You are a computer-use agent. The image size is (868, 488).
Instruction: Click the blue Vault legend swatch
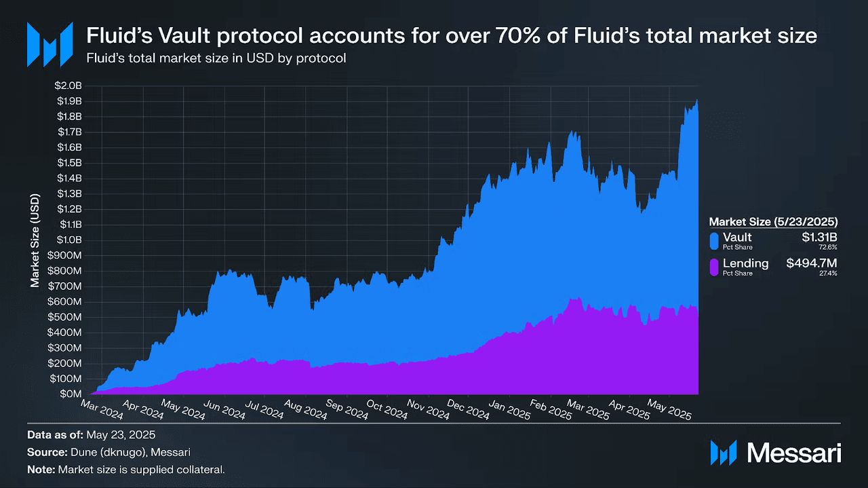click(713, 240)
